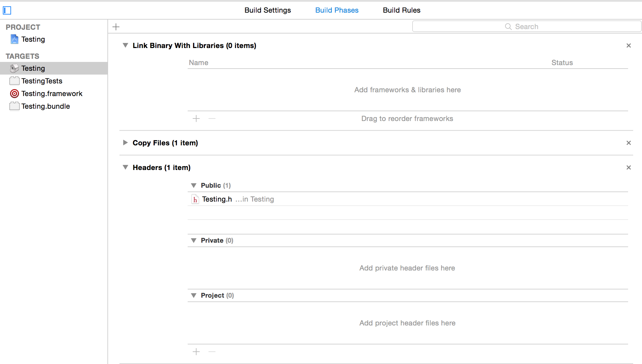
Task: Click the Copy Files (1 item) title
Action: coord(165,143)
